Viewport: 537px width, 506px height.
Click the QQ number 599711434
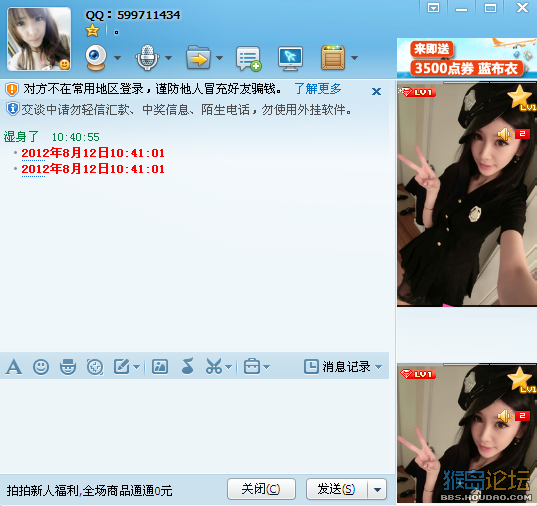pos(149,15)
